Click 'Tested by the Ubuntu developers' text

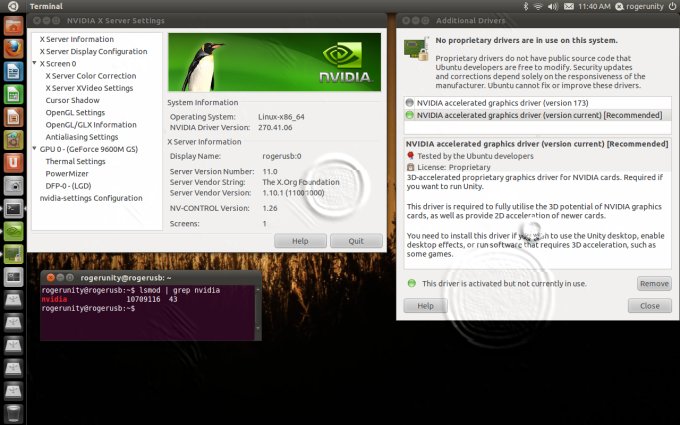475,156
